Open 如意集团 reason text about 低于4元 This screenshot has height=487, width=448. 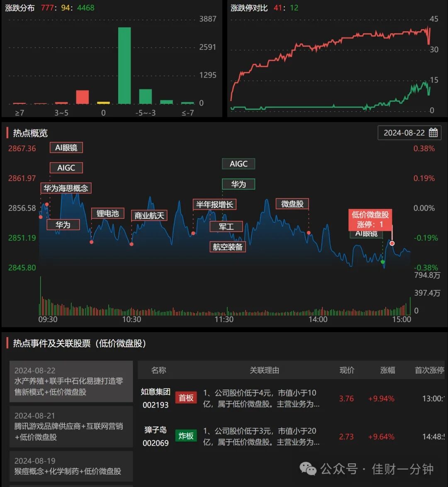261,399
